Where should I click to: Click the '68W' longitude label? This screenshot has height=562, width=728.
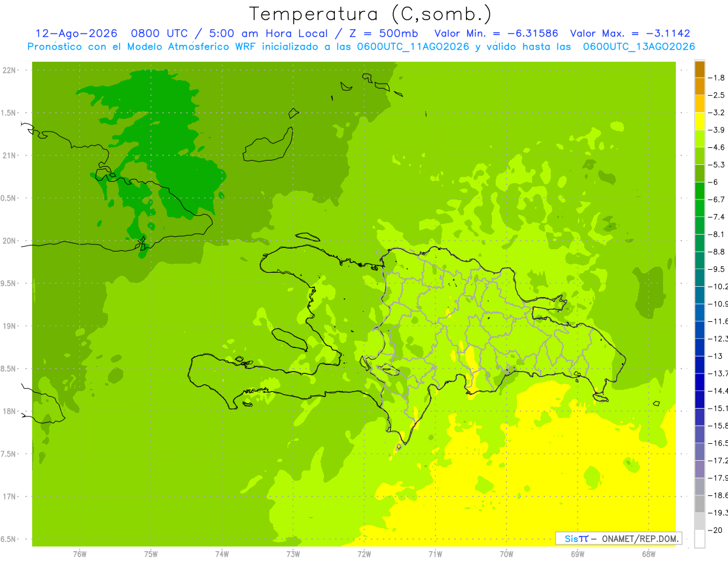pyautogui.click(x=649, y=554)
